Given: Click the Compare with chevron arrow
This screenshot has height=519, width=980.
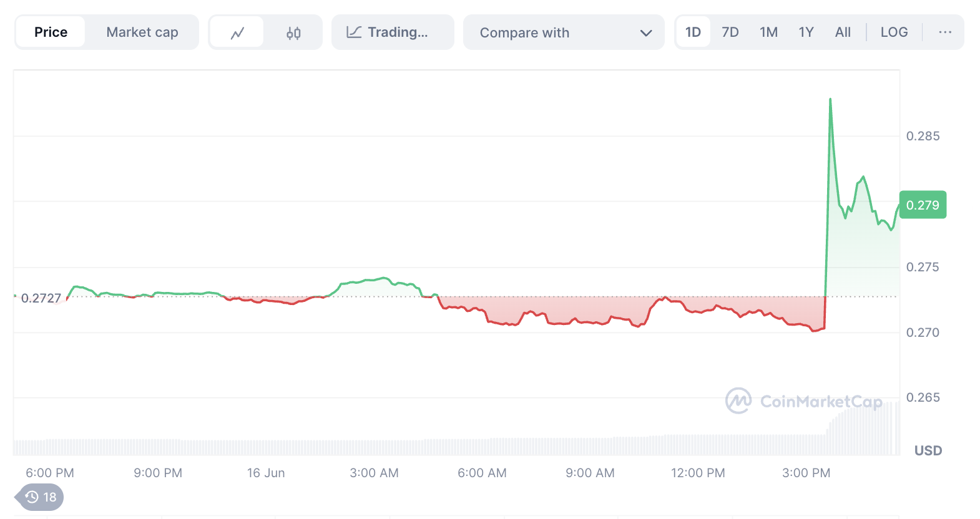Looking at the screenshot, I should [x=646, y=33].
